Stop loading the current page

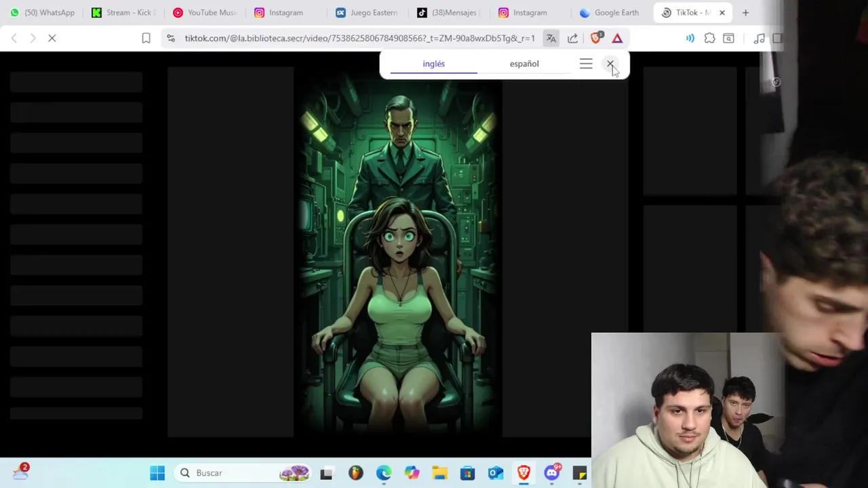pos(52,39)
